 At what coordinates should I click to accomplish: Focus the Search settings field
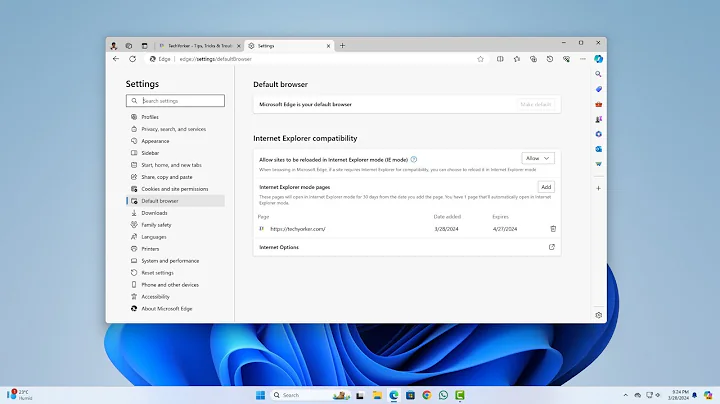[175, 101]
